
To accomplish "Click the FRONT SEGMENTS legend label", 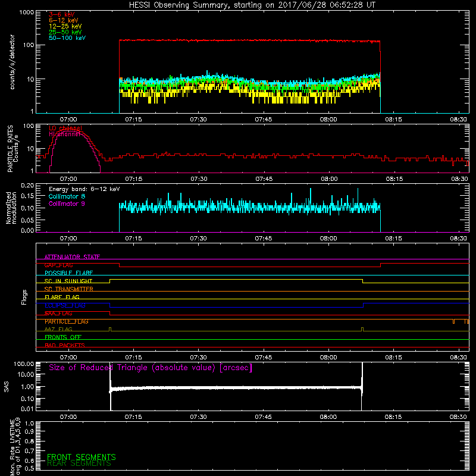I will [82, 457].
